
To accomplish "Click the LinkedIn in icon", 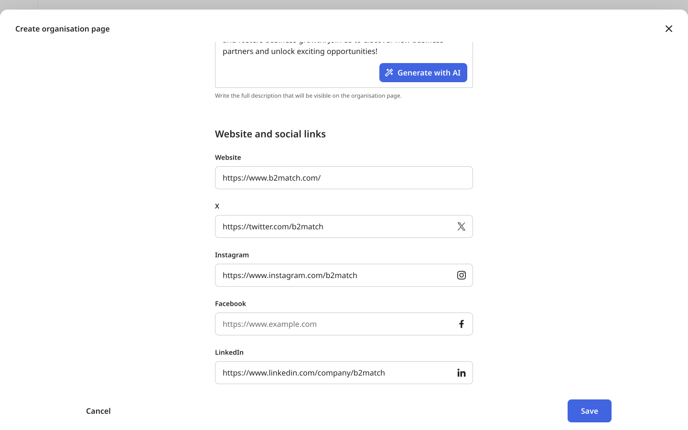I will pyautogui.click(x=461, y=373).
